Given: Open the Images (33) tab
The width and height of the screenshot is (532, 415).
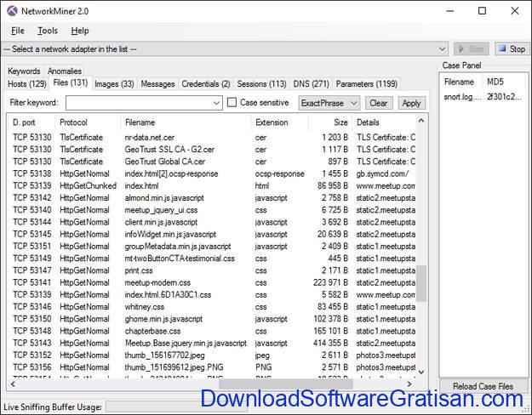Looking at the screenshot, I should click(114, 83).
